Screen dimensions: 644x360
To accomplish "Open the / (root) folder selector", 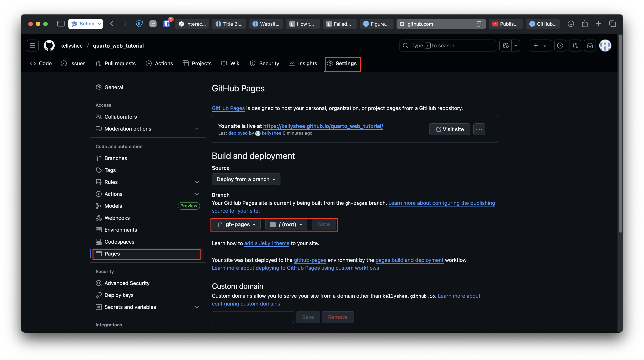I will (286, 224).
